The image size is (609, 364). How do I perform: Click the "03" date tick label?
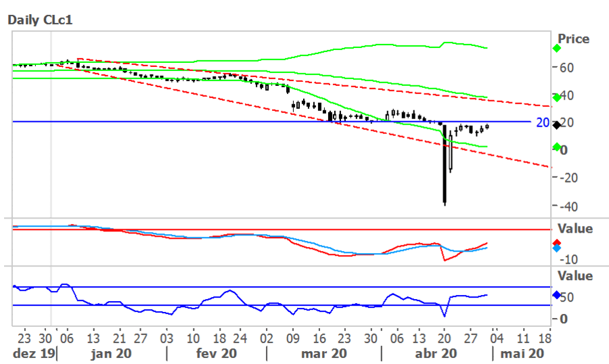(x=166, y=338)
